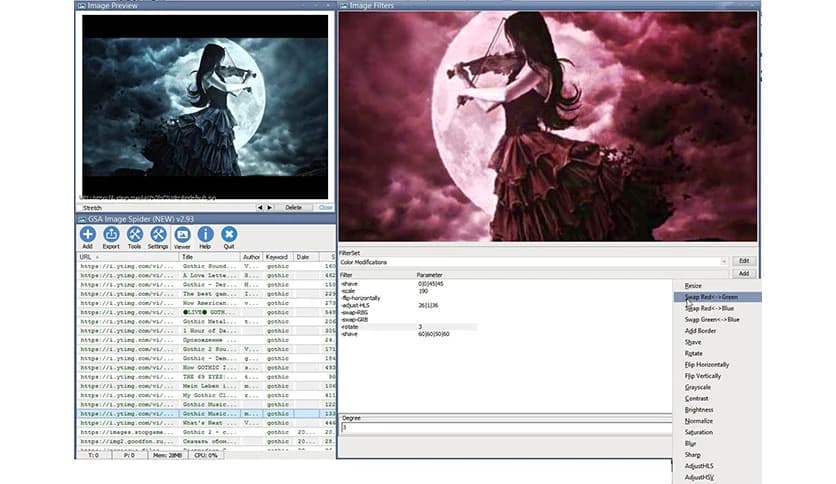
Task: Select the -flip-horizontally filter row
Action: (408, 298)
